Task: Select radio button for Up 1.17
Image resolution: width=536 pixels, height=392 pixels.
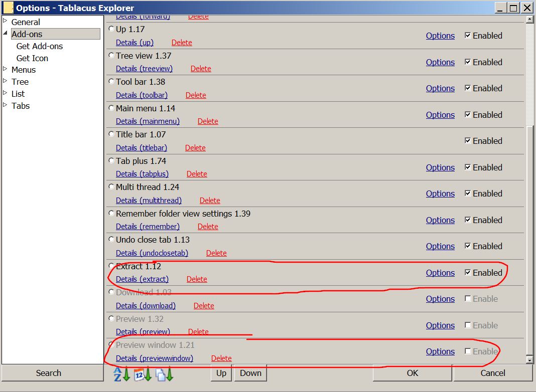Action: click(111, 29)
